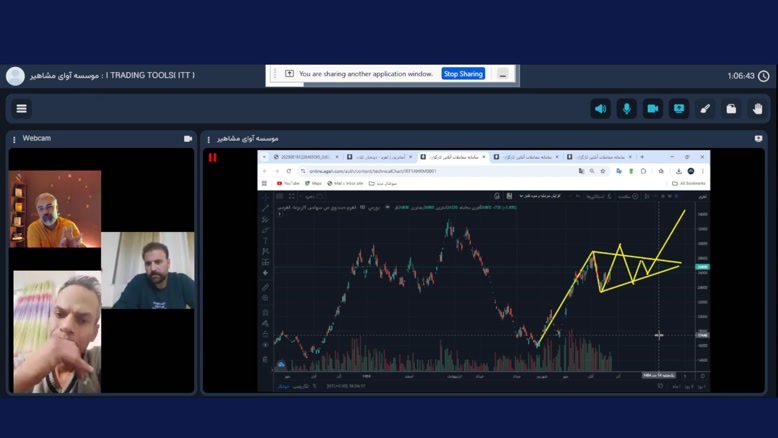This screenshot has height=438, width=778.
Task: Click the camera icon in Webcam header
Action: [x=188, y=139]
